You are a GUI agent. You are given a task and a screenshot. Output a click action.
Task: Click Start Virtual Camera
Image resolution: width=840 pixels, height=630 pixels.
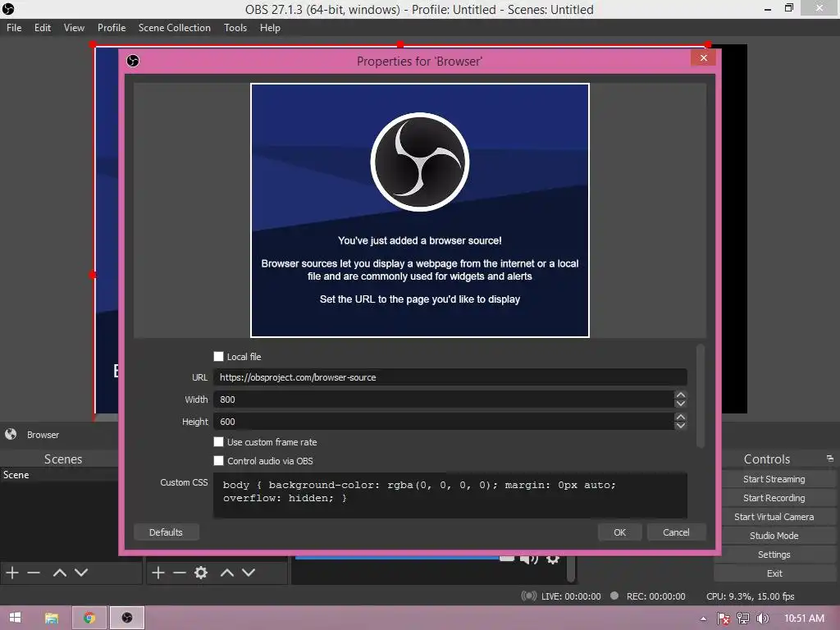774,517
